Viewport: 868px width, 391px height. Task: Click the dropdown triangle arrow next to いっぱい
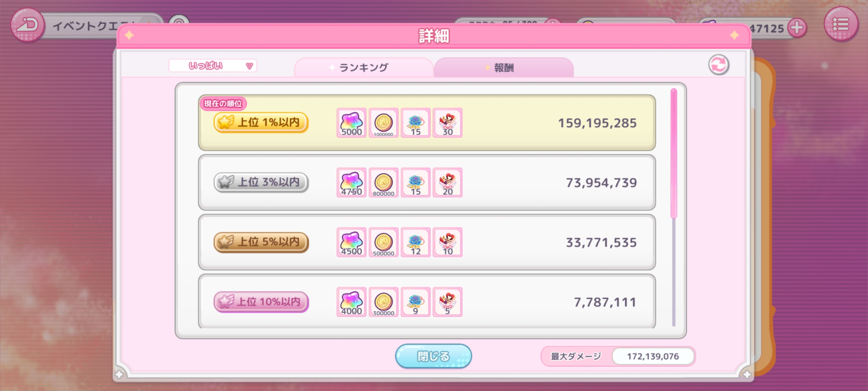coord(249,66)
